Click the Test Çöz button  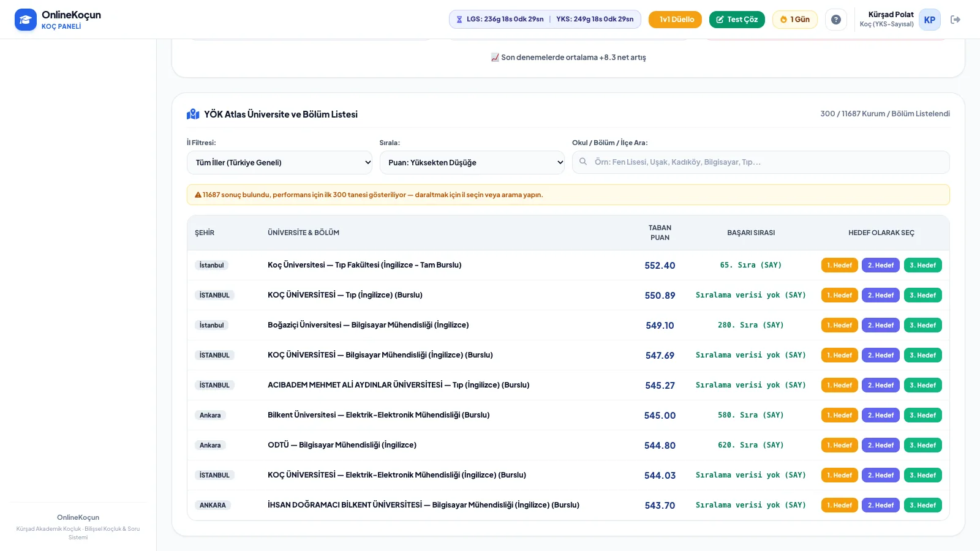(x=737, y=20)
